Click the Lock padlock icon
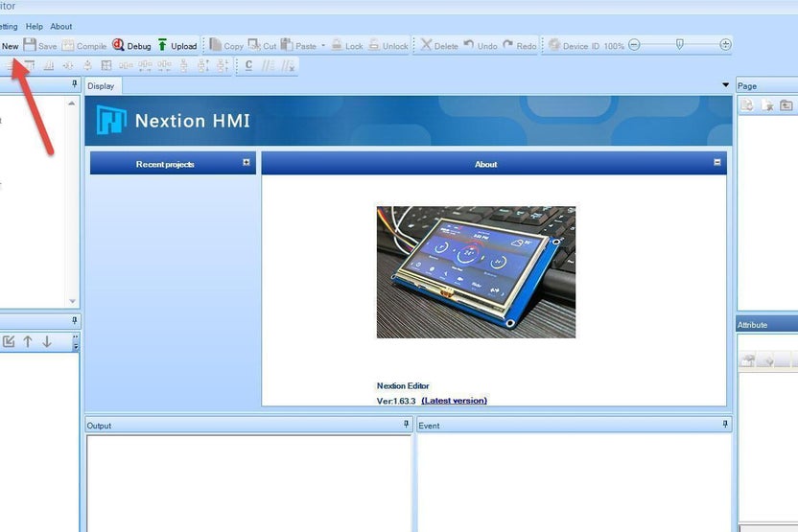Image resolution: width=798 pixels, height=532 pixels. tap(337, 45)
